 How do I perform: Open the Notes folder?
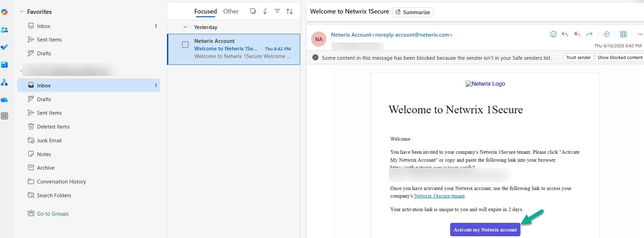89,154
